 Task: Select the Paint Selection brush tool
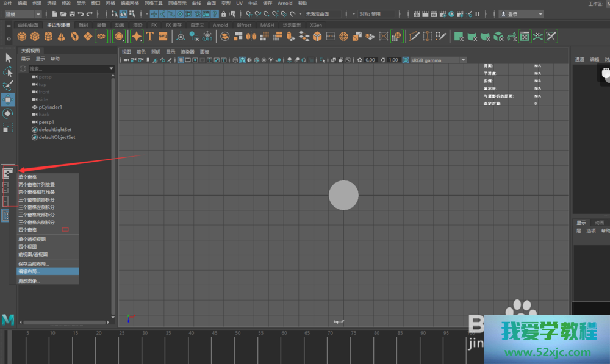click(x=8, y=85)
